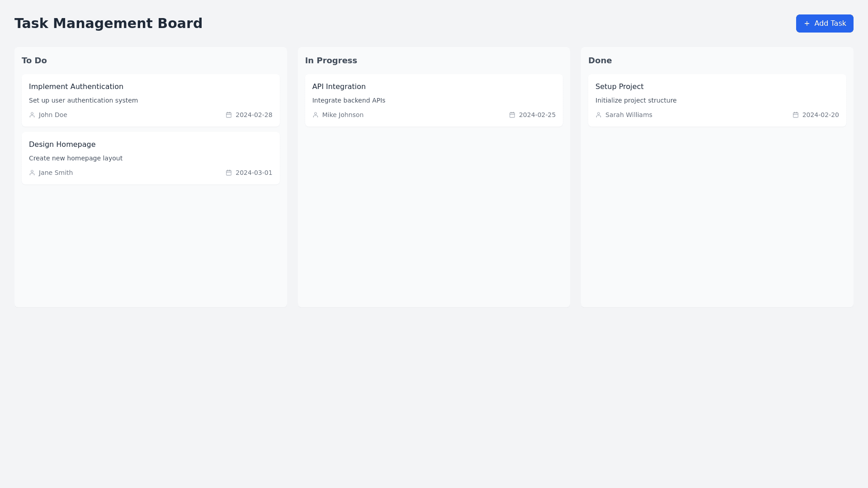
Task: Click the 'Integrate backend APIs' description text
Action: pos(349,100)
